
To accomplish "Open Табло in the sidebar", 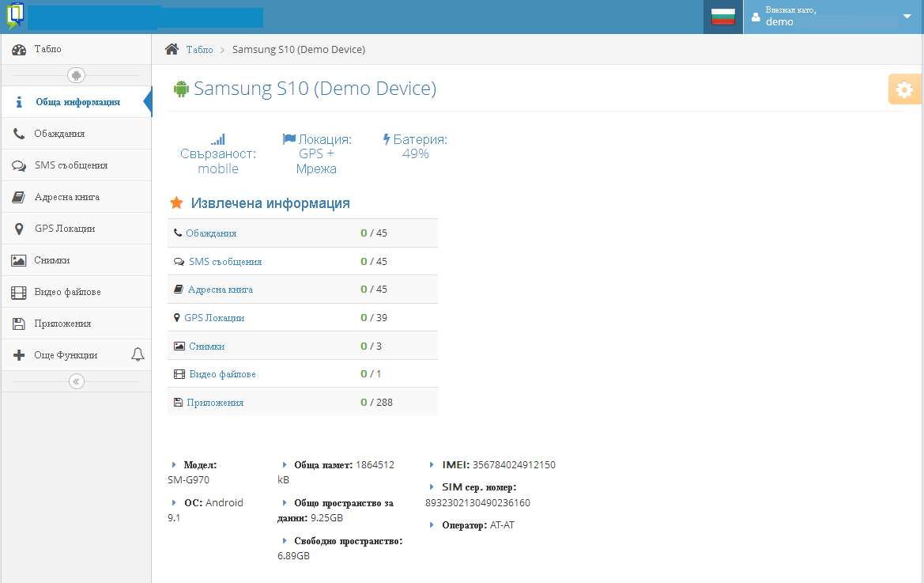I will click(x=76, y=50).
